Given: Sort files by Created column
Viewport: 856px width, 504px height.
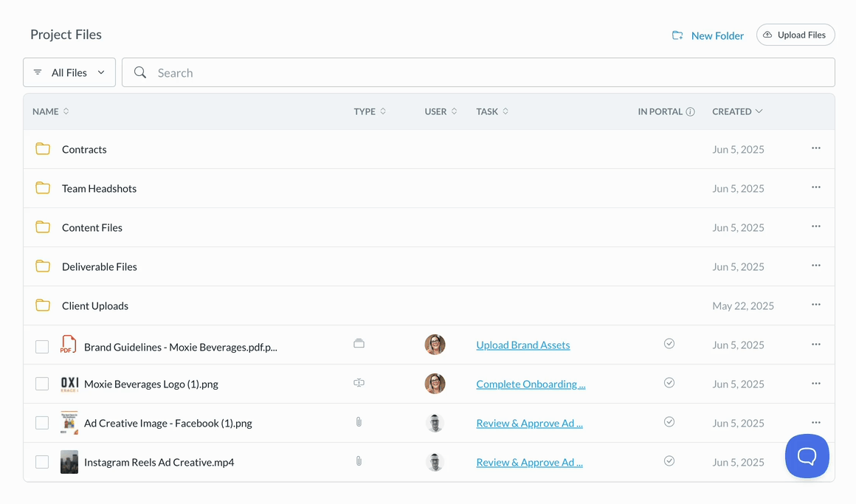Looking at the screenshot, I should coord(736,111).
